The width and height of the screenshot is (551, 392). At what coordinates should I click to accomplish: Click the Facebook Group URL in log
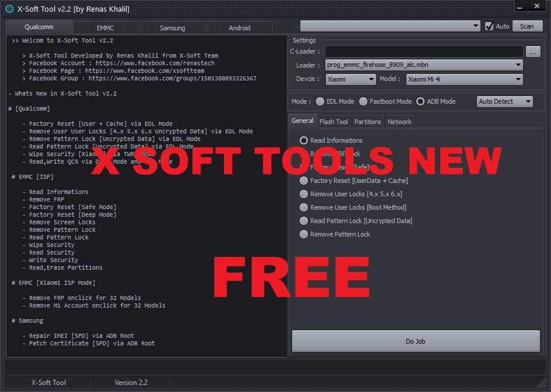(173, 78)
